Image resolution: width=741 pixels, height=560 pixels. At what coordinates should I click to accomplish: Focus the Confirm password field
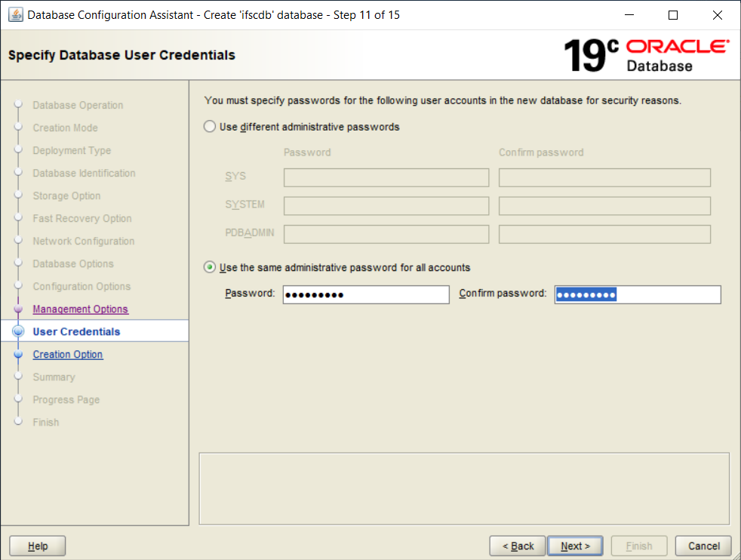(x=637, y=294)
